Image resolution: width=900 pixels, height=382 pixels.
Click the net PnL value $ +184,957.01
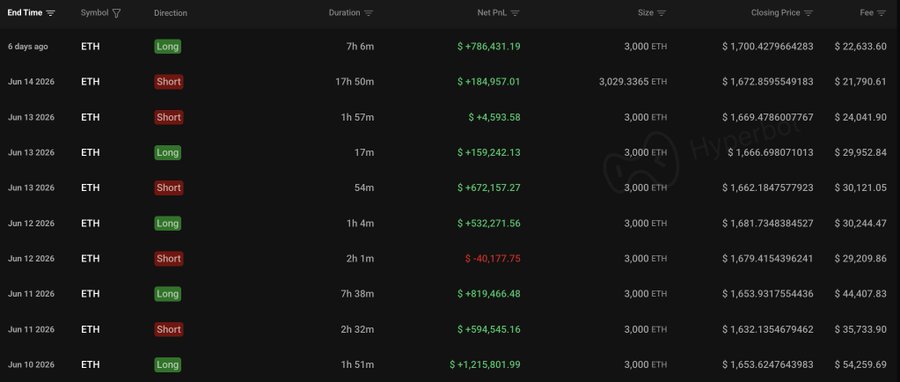click(x=489, y=82)
